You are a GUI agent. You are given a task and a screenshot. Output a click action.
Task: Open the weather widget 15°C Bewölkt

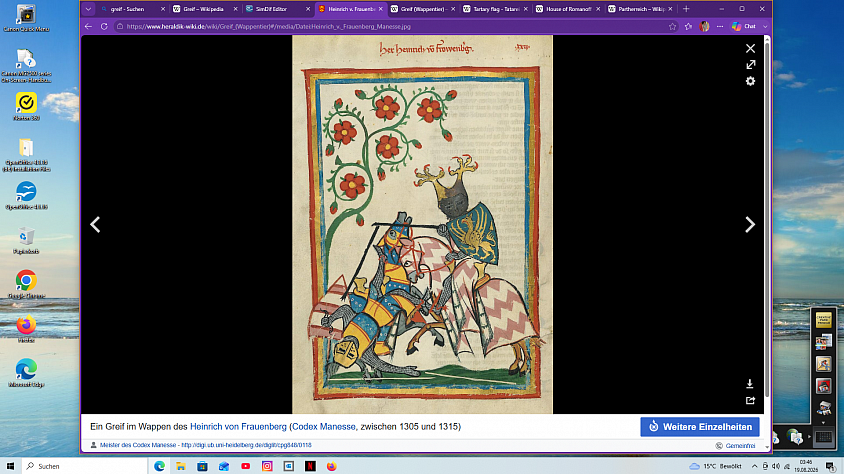715,466
